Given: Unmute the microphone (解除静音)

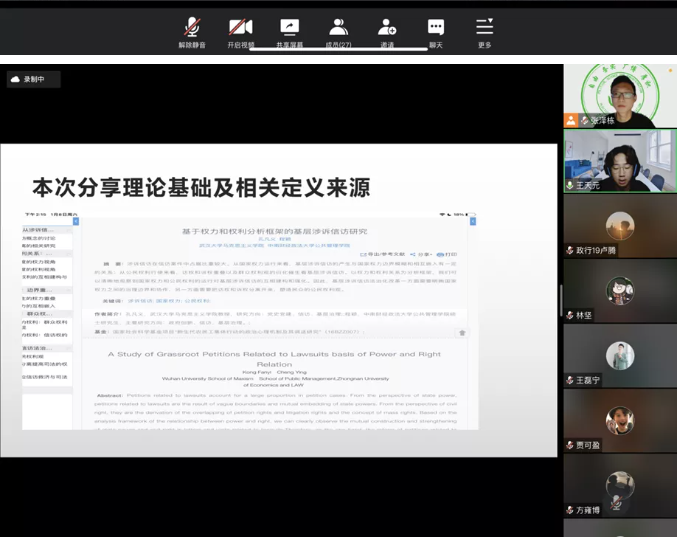Looking at the screenshot, I should click(x=191, y=29).
